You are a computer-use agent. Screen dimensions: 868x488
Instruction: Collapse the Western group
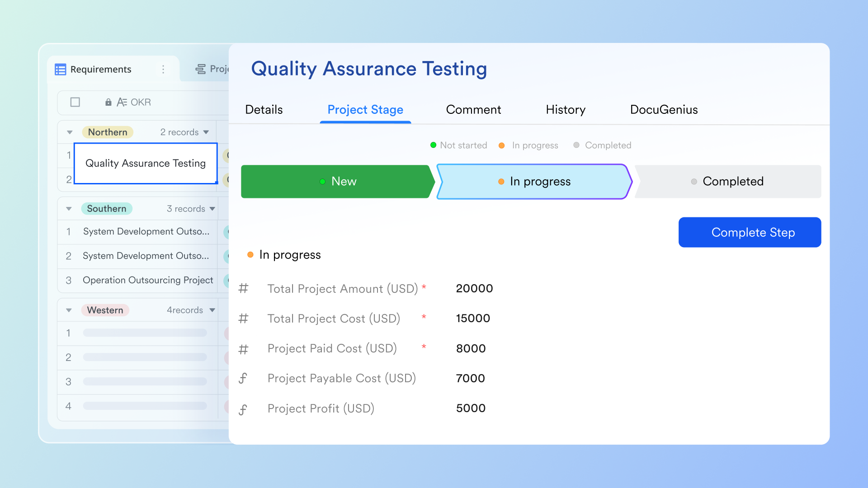pos(69,310)
